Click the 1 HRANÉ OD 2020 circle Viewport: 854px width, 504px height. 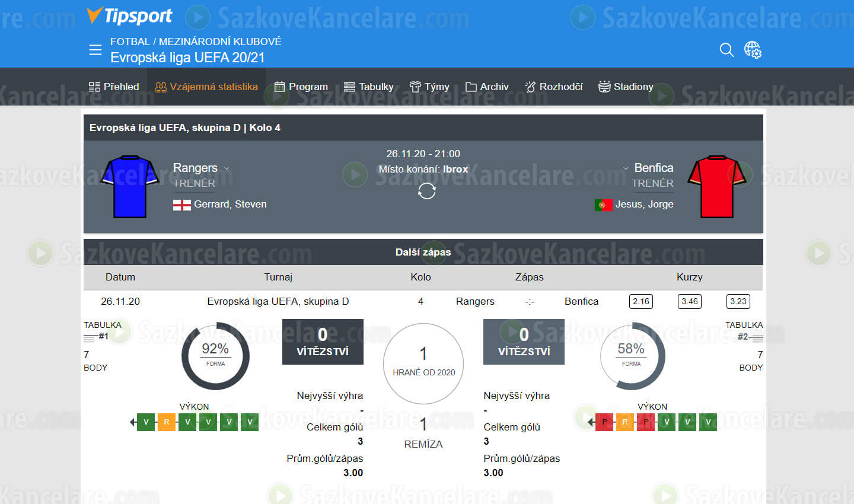click(x=423, y=363)
